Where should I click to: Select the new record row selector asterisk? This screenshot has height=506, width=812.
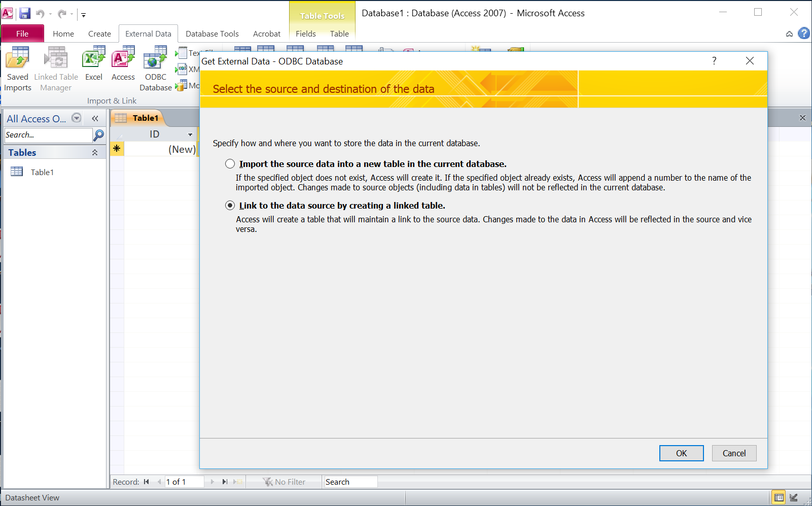[117, 149]
